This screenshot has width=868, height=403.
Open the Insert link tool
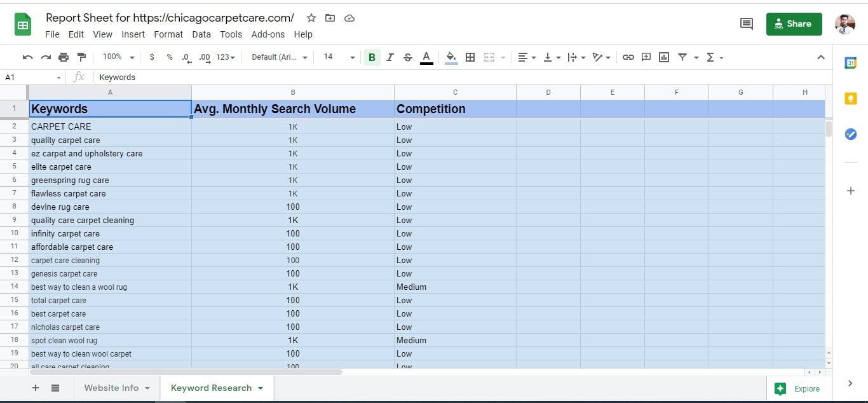(628, 57)
